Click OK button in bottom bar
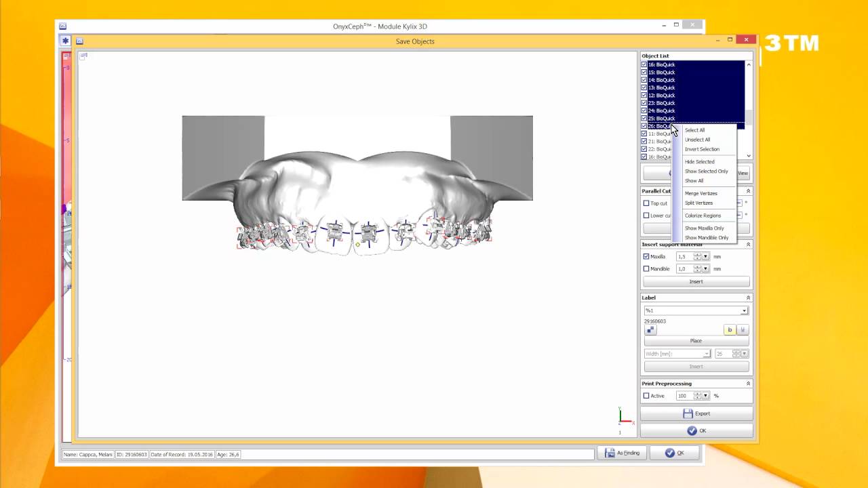Image resolution: width=868 pixels, height=488 pixels. (x=675, y=453)
